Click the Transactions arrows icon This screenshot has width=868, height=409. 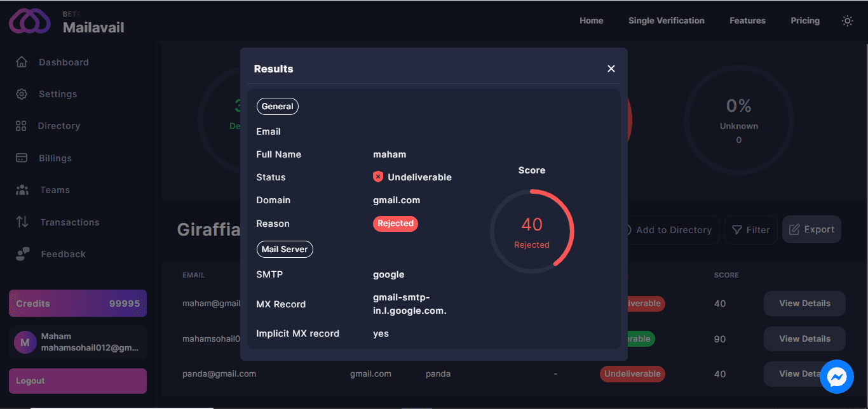(x=22, y=222)
